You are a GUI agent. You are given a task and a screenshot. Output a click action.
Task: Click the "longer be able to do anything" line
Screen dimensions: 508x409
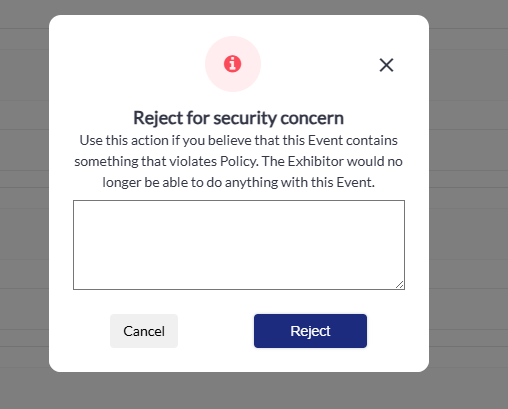tap(239, 182)
